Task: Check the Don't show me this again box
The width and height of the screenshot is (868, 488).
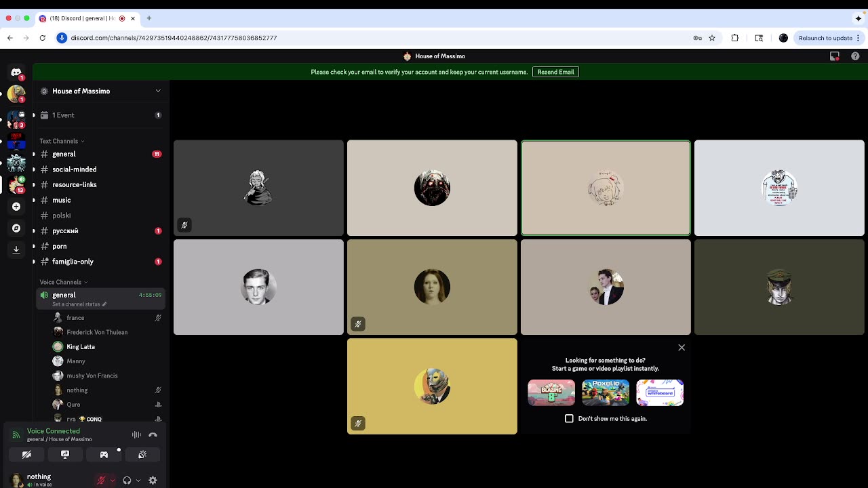Action: tap(570, 419)
